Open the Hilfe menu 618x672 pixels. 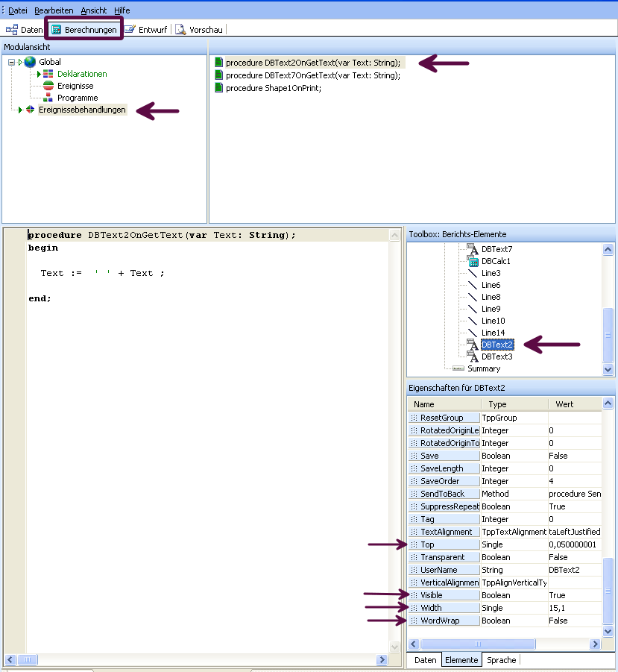pos(122,10)
